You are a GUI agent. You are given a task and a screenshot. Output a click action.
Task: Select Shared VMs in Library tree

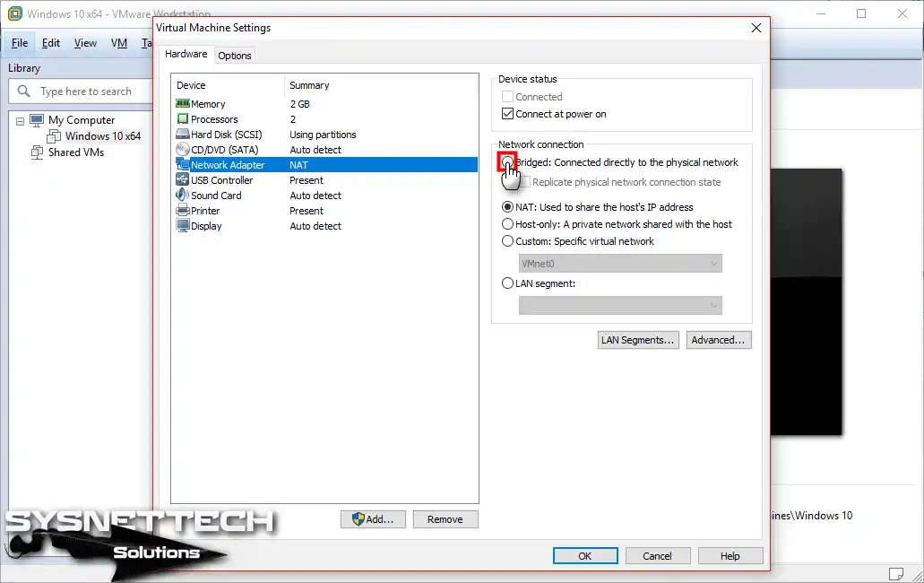pyautogui.click(x=76, y=152)
